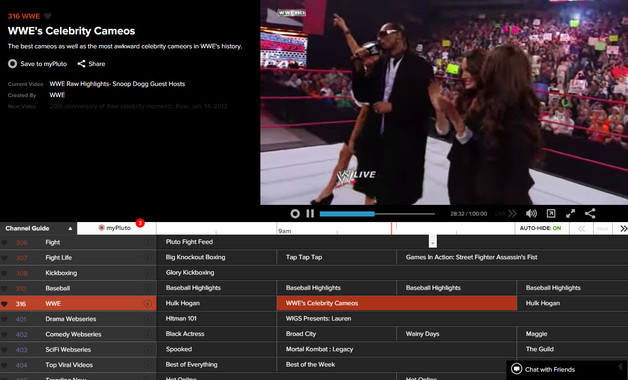Open the Hitman 101 program

(x=216, y=319)
